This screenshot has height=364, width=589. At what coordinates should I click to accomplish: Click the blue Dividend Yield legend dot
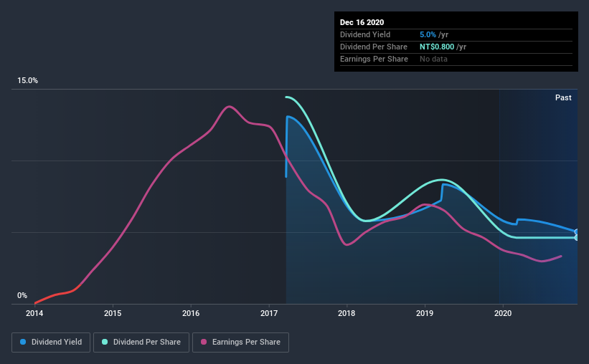tap(23, 342)
